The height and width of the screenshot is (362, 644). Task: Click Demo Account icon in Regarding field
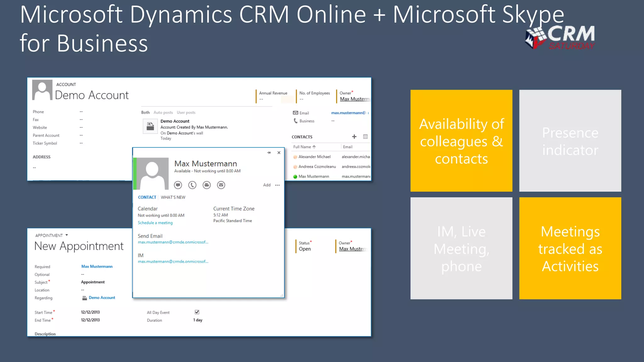pos(85,298)
